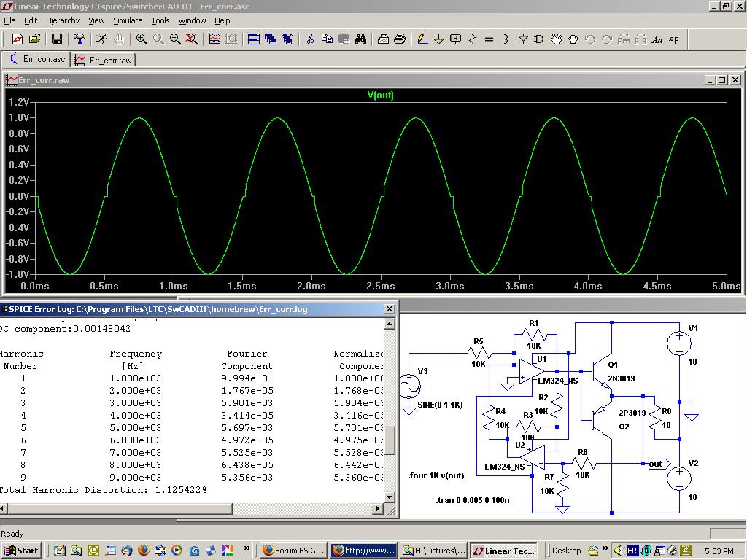Run the simulation with the running man icon
Viewport: 747px width, 560px height.
click(101, 39)
